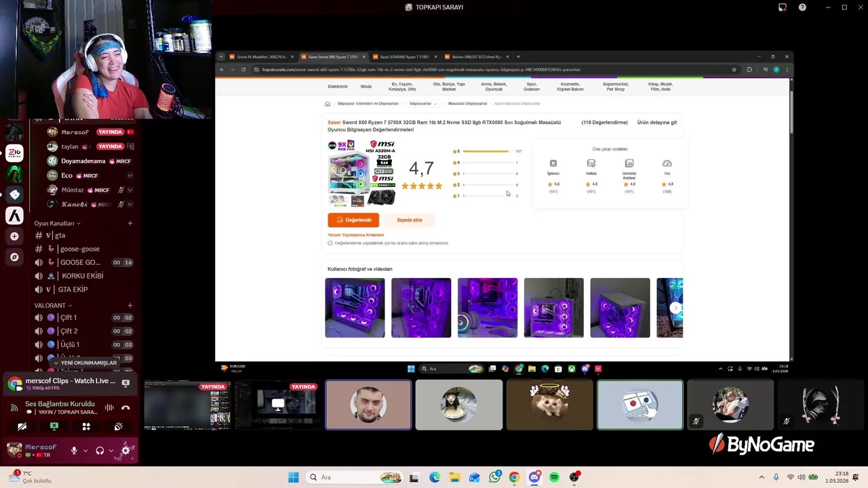Click the Sepete ekle button
Viewport: 868px width, 488px height.
(409, 220)
